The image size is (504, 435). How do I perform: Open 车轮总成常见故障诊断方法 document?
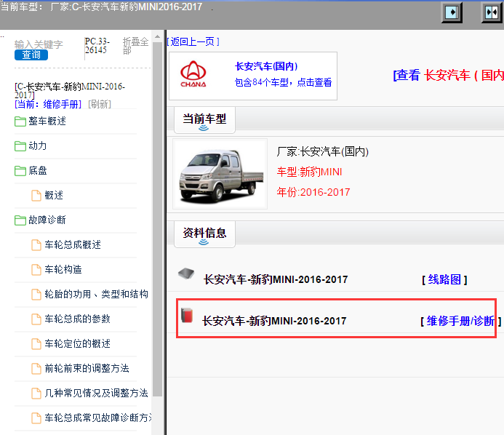tap(97, 418)
